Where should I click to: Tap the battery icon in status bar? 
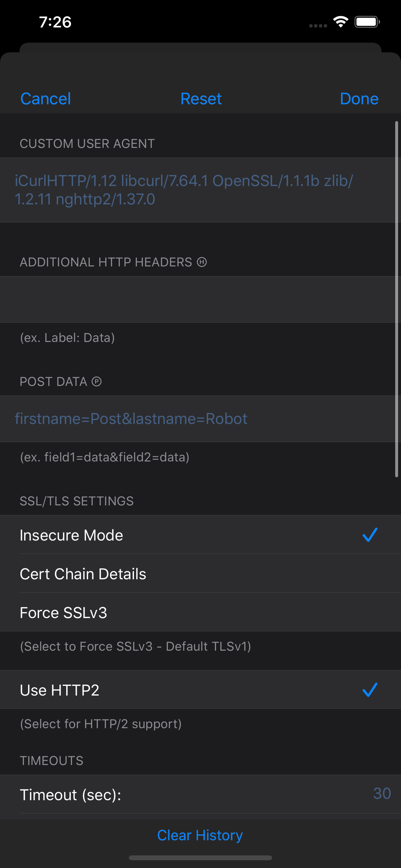[x=367, y=22]
